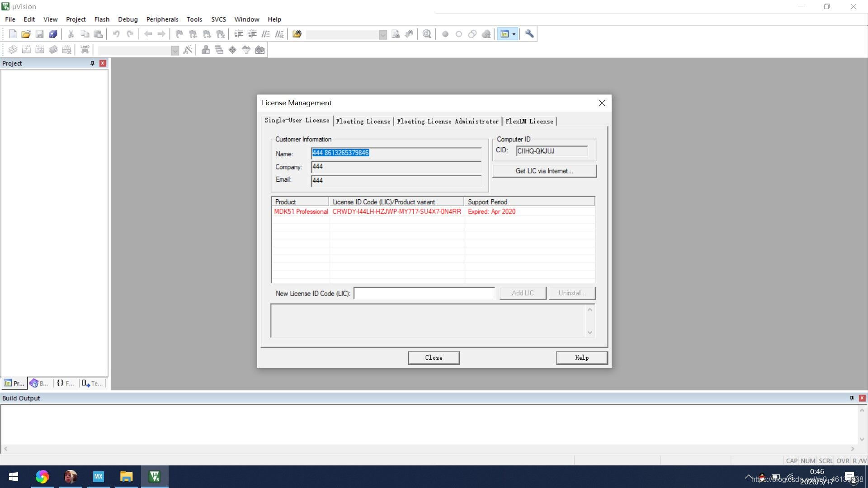Toggle auto-hide pin on Build Output
The width and height of the screenshot is (868, 488).
click(x=852, y=398)
